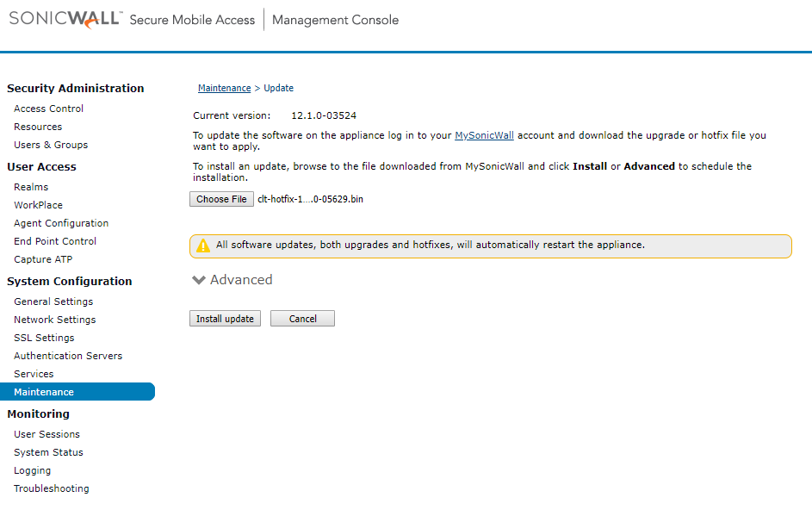Open End Point Control page
812x516 pixels.
point(55,241)
